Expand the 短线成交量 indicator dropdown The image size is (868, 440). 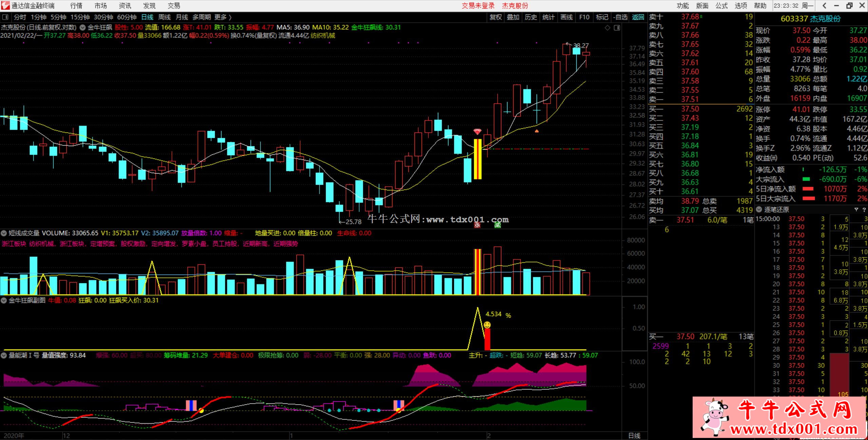click(4, 233)
